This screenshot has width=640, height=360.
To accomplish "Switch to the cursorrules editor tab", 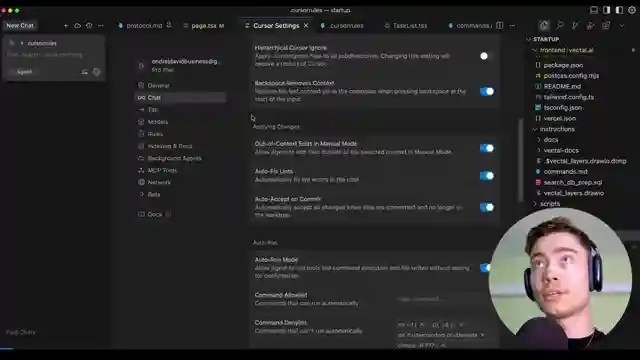I will point(347,25).
